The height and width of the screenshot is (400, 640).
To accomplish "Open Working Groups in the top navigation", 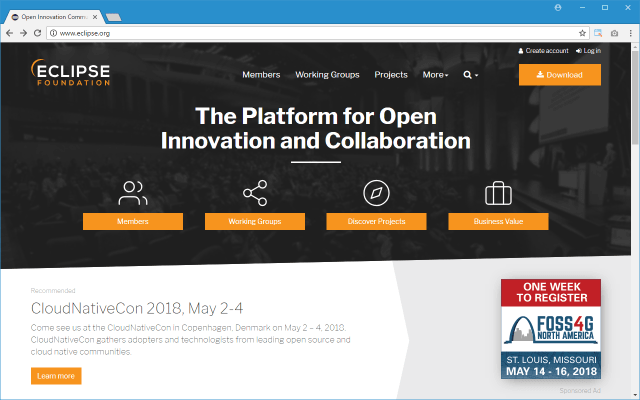I will coord(327,75).
